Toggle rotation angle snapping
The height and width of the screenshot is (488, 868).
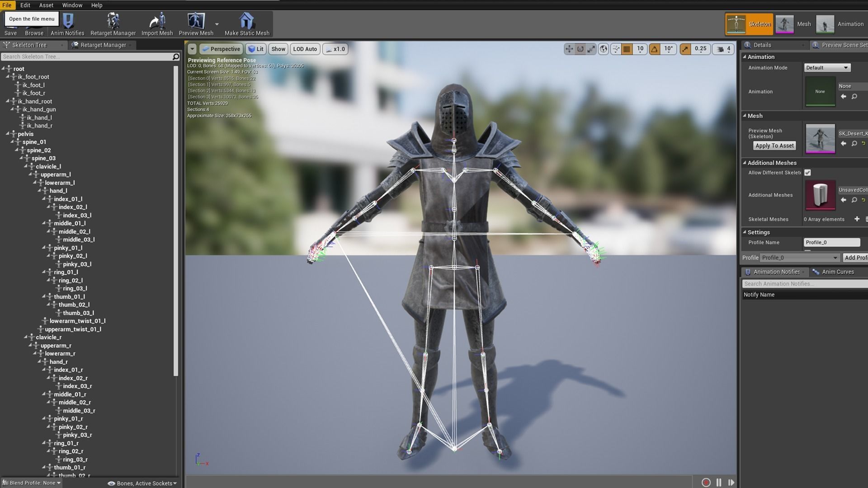coord(654,49)
